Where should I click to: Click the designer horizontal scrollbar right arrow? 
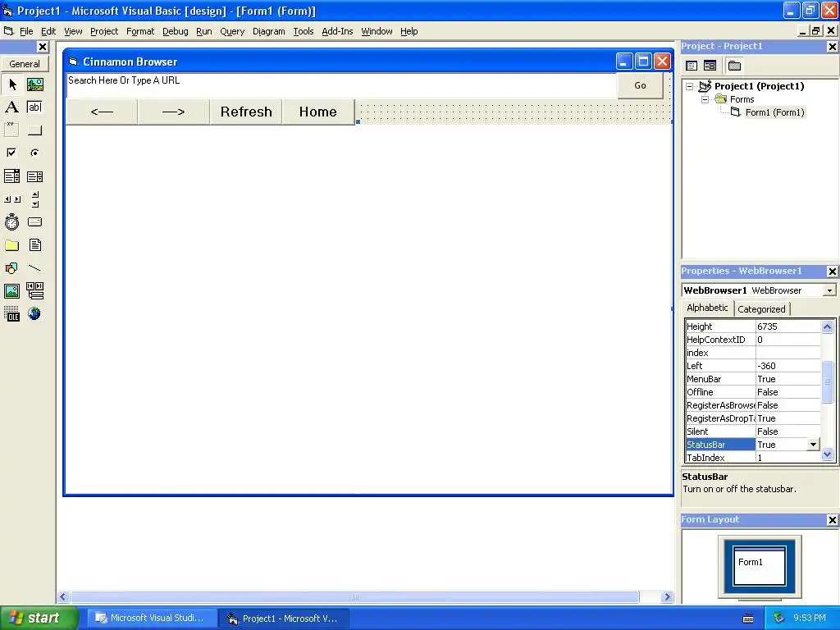point(667,597)
